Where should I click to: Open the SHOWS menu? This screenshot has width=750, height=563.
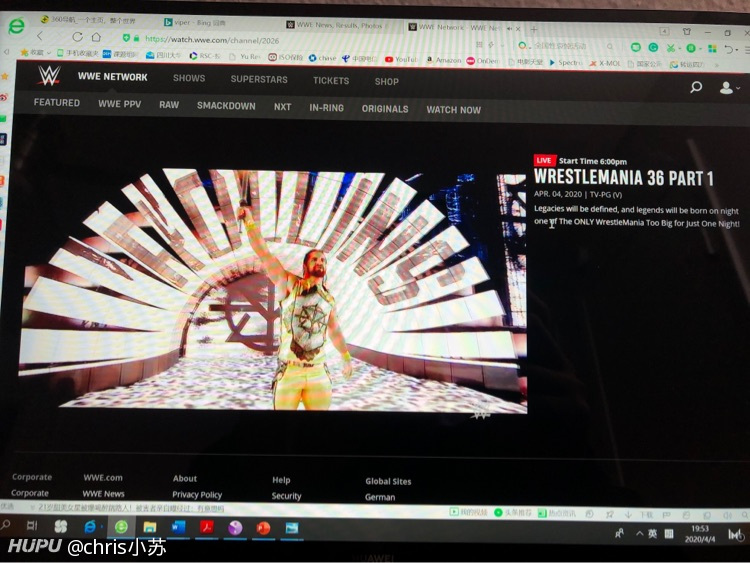coord(189,78)
